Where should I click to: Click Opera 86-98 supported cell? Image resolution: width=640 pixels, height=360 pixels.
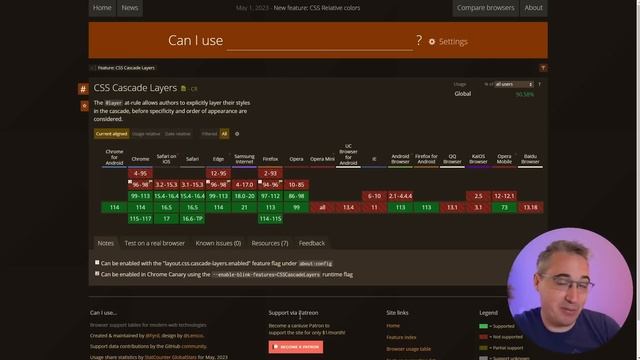click(x=296, y=196)
